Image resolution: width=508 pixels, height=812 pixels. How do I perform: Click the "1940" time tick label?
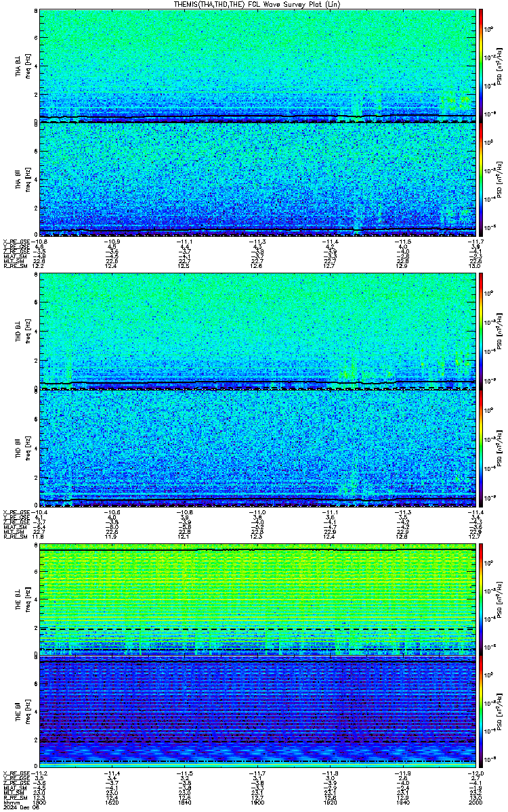click(x=402, y=801)
